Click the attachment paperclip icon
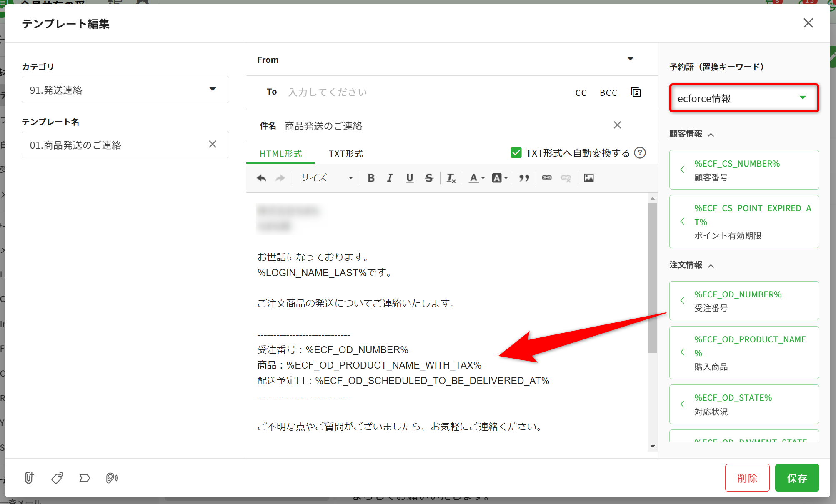Viewport: 836px width, 504px height. coord(29,478)
